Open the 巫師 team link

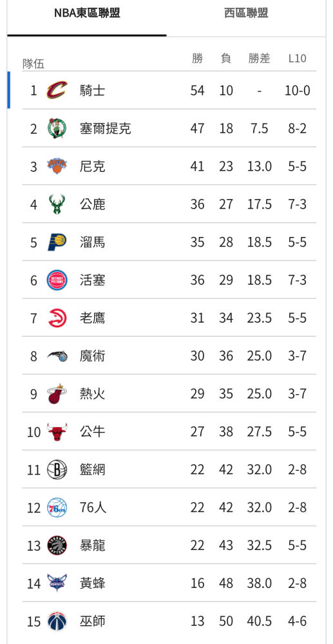click(92, 621)
